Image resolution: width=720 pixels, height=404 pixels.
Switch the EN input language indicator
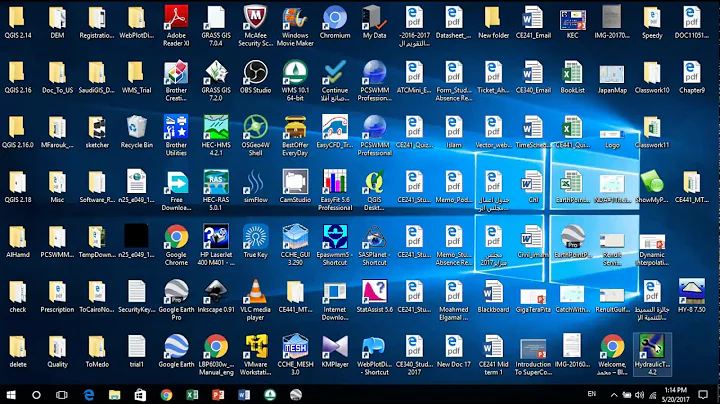tap(592, 394)
